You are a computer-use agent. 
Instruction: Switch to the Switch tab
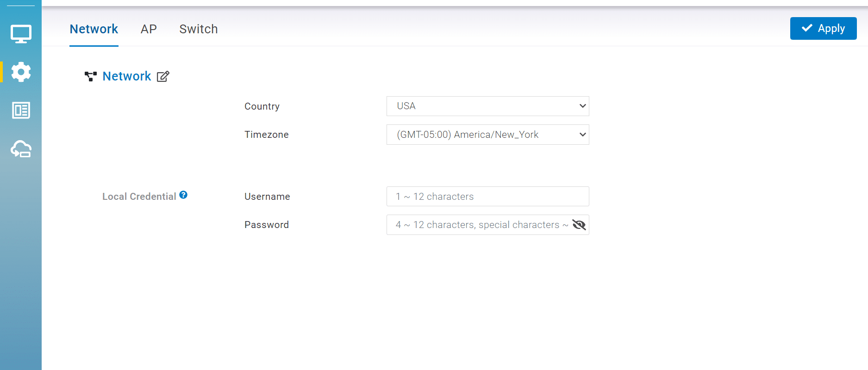199,29
